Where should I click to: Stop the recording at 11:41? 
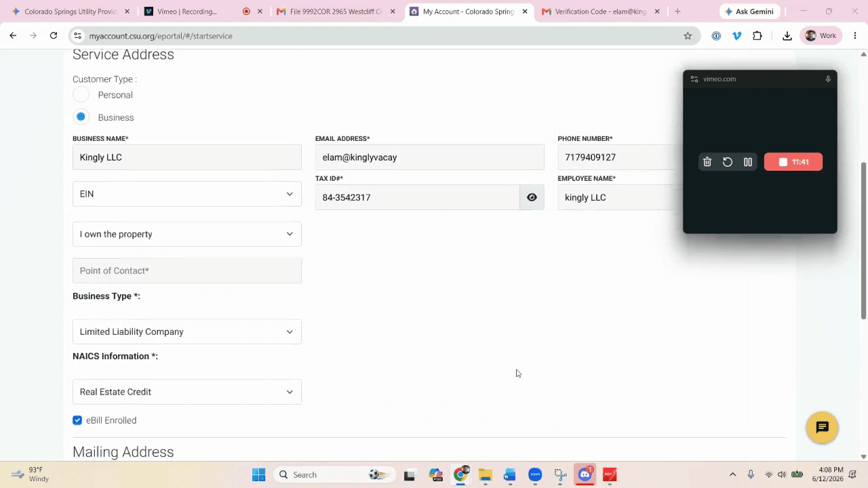[x=793, y=162]
